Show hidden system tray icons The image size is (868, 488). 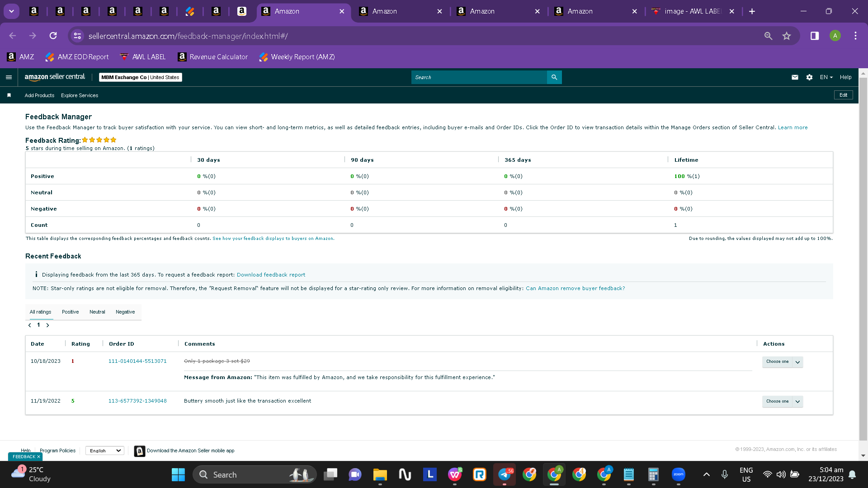tap(706, 475)
